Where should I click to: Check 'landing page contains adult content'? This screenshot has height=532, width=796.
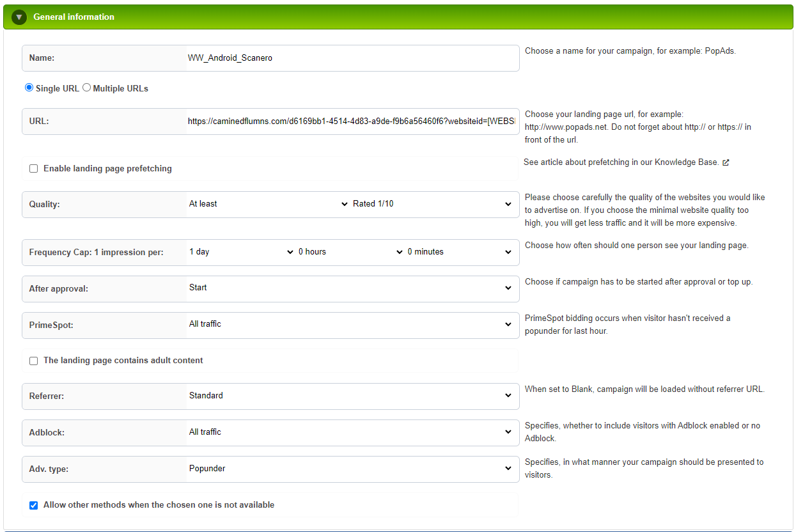(34, 361)
